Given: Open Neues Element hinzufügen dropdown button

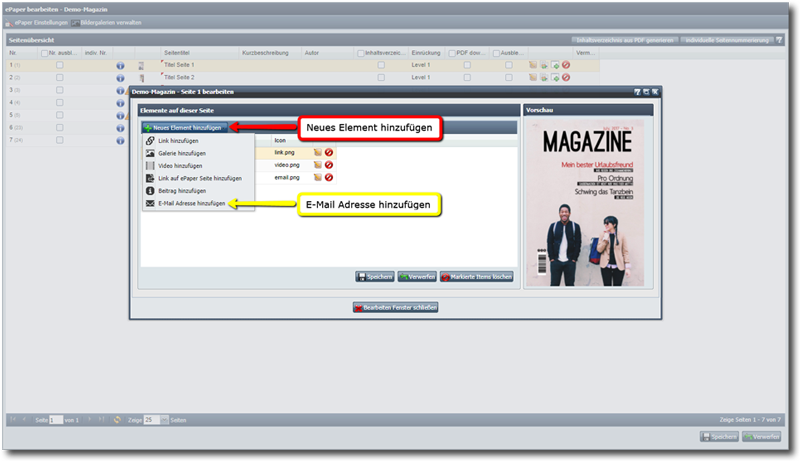Looking at the screenshot, I should [184, 128].
